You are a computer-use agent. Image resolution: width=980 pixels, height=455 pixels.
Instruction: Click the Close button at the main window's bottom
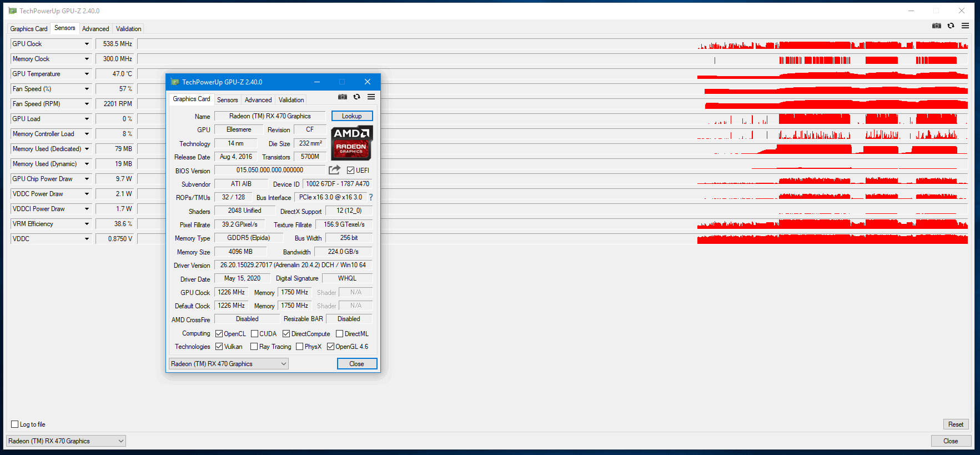951,441
